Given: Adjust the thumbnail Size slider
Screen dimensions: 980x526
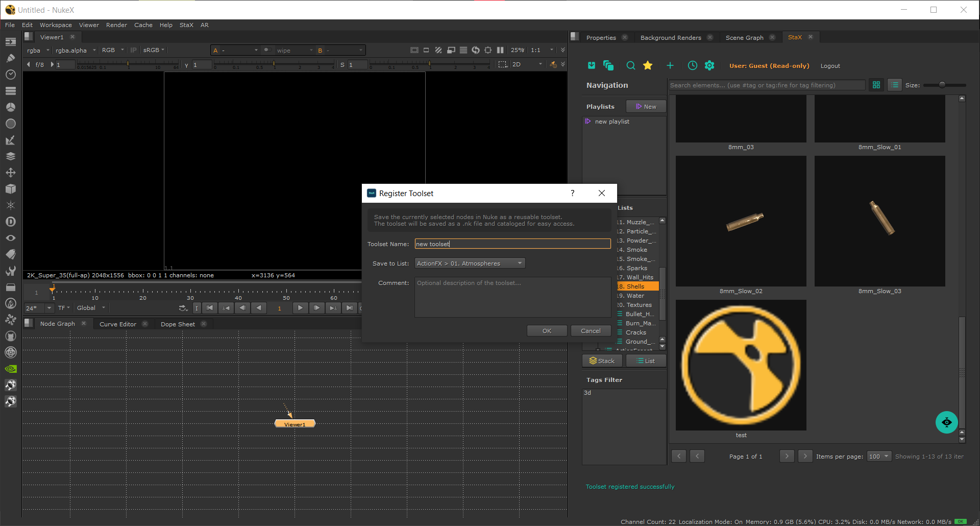Looking at the screenshot, I should (942, 85).
